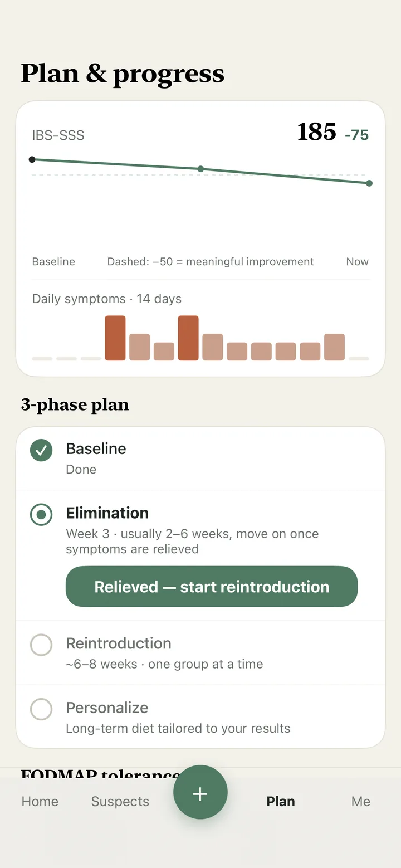The width and height of the screenshot is (401, 868).
Task: Go to the Me tab
Action: (361, 801)
